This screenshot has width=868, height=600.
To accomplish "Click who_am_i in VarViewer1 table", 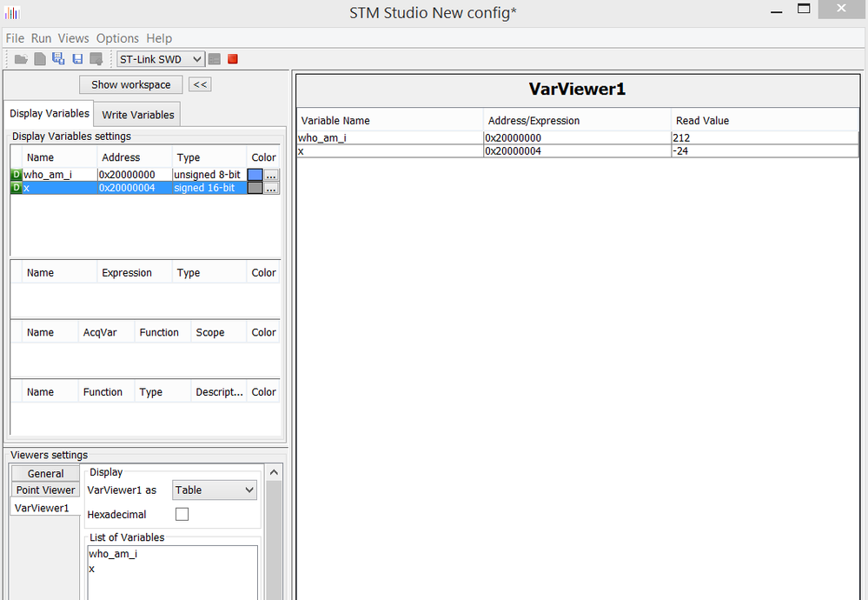I will pyautogui.click(x=390, y=137).
